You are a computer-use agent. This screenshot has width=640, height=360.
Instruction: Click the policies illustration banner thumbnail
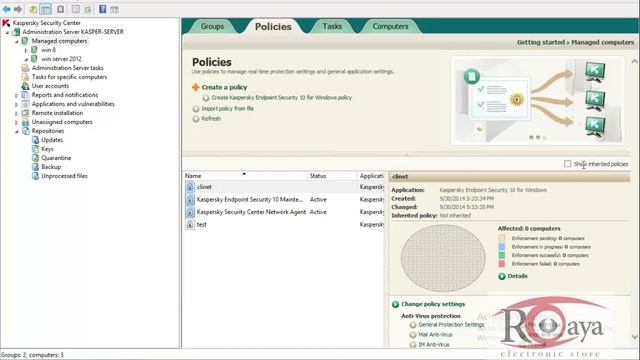click(x=538, y=100)
